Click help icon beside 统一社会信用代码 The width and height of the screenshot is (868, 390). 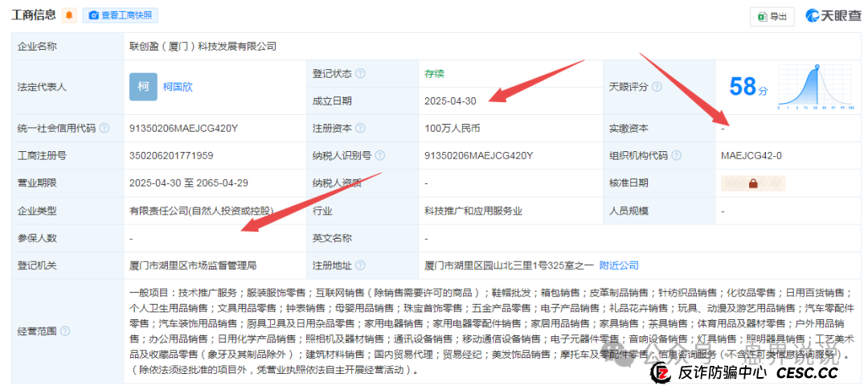[x=104, y=129]
